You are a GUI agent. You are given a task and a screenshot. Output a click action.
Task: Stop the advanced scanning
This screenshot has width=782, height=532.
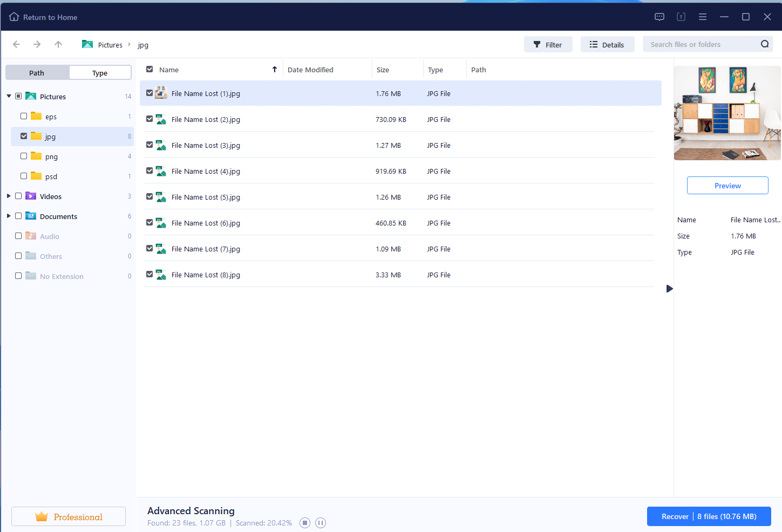click(x=305, y=523)
